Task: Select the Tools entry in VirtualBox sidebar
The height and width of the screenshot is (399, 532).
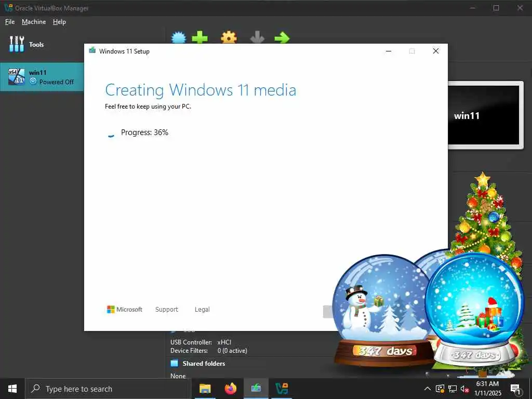Action: coord(27,44)
